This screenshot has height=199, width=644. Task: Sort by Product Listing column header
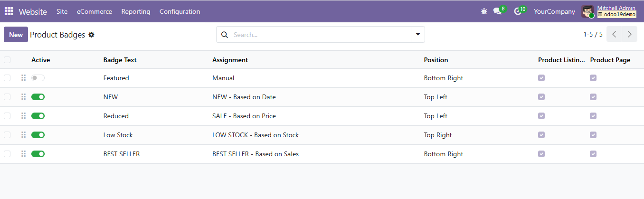click(562, 60)
